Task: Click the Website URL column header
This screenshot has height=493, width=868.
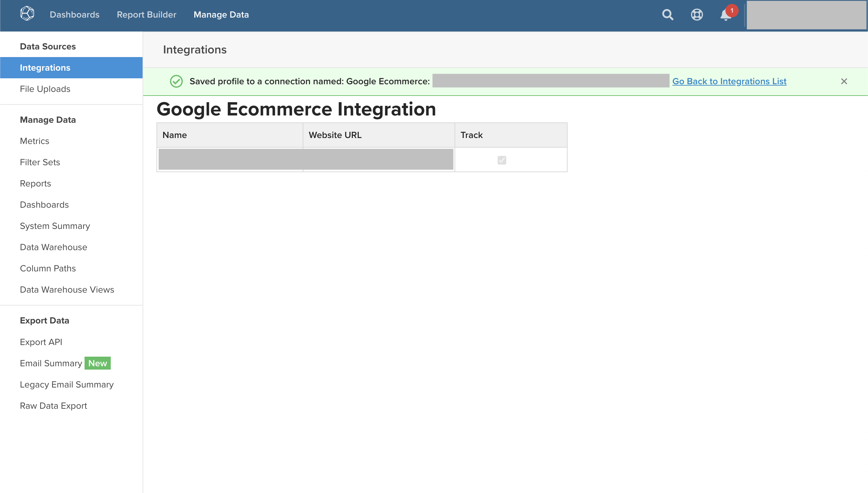Action: [x=335, y=135]
